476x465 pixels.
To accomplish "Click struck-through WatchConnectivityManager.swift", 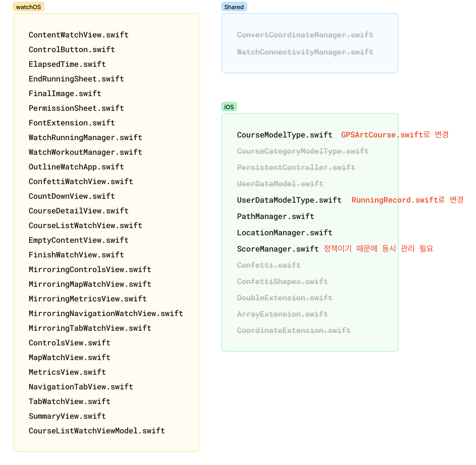I will (305, 52).
